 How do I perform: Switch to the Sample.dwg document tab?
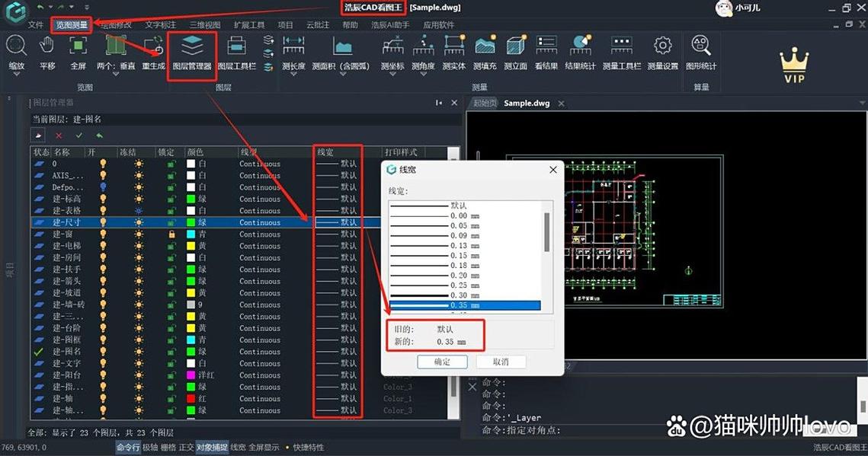tap(527, 103)
